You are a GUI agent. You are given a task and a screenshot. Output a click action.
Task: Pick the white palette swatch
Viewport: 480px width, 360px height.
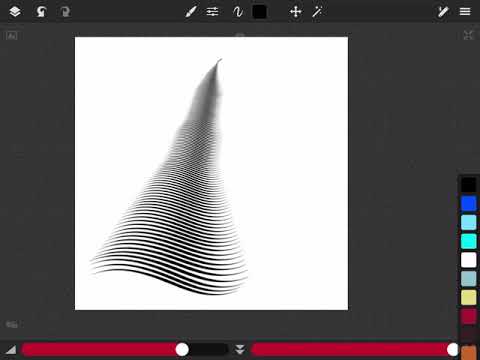click(x=469, y=260)
